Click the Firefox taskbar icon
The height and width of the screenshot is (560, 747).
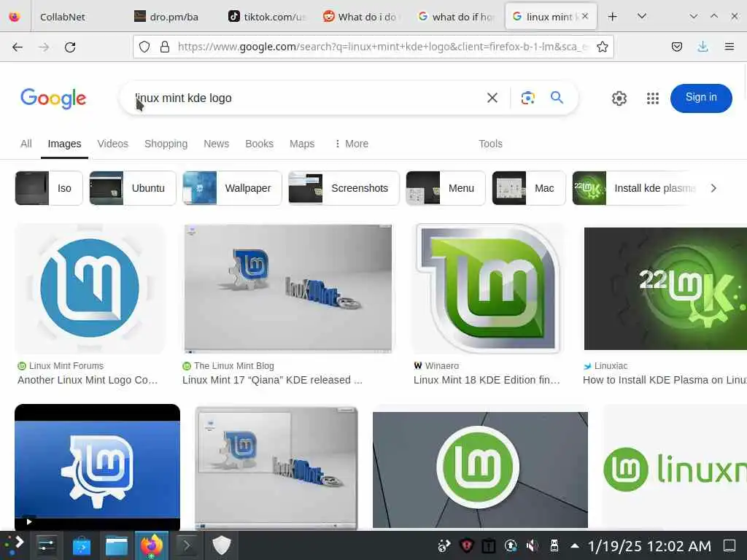point(152,545)
